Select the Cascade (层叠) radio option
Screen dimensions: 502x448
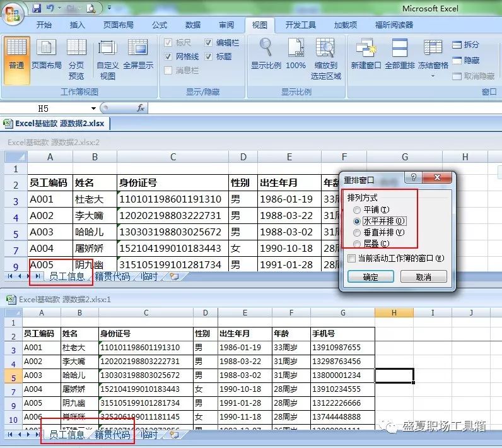coord(357,244)
